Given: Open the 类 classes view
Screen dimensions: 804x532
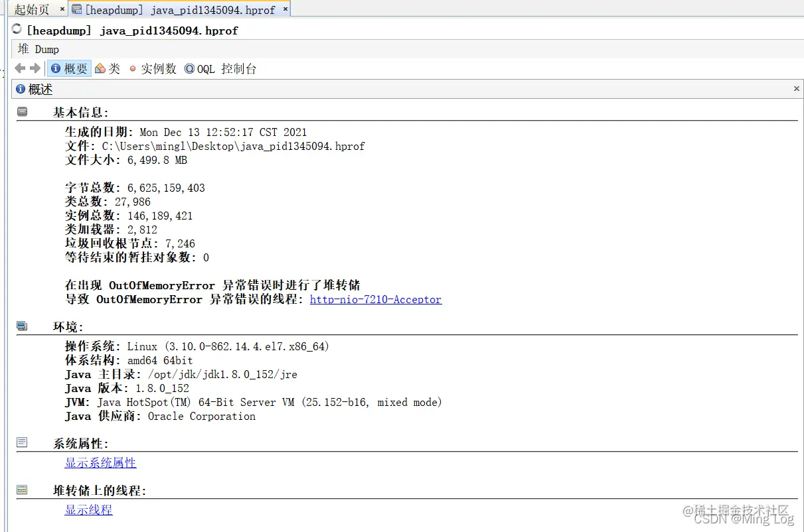Looking at the screenshot, I should coord(108,68).
